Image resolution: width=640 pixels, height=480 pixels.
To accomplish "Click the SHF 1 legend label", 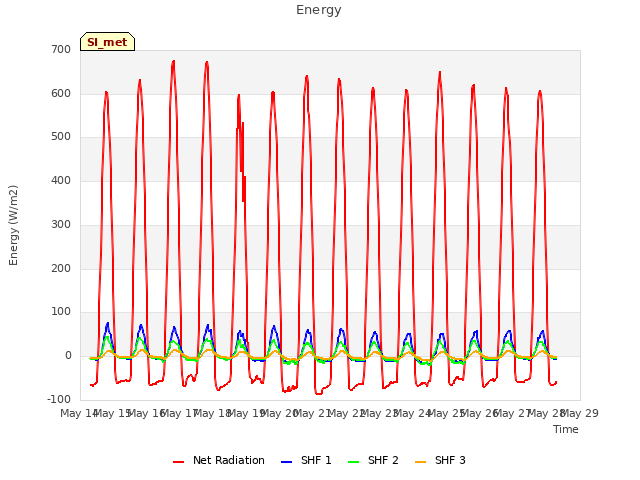I will 316,460.
